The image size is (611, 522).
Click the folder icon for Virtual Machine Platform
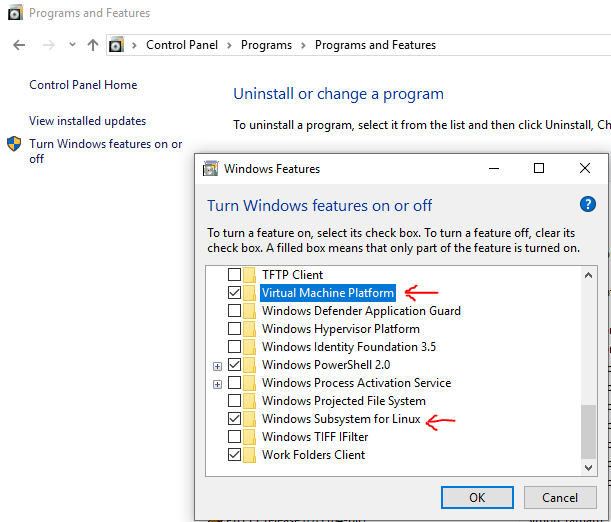point(249,293)
